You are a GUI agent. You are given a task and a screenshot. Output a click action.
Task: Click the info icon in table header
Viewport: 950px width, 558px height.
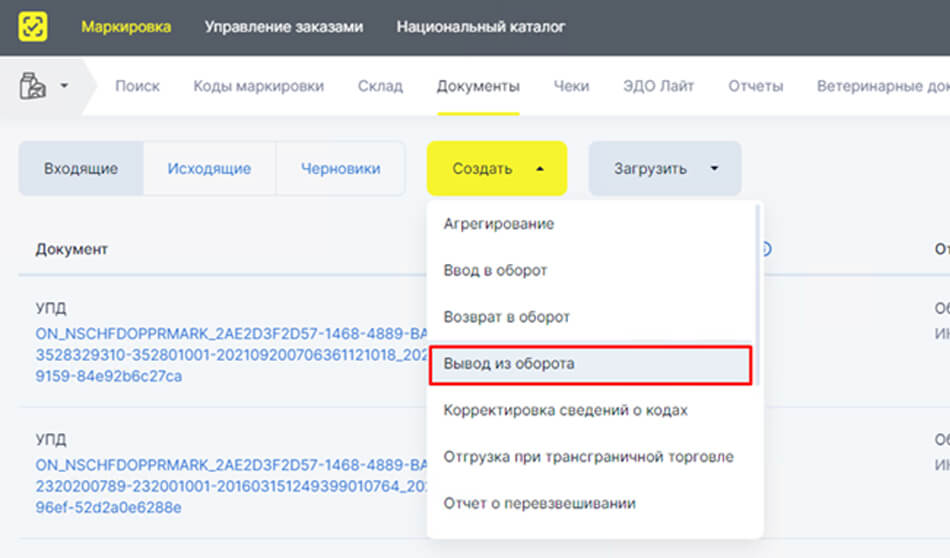[x=766, y=249]
